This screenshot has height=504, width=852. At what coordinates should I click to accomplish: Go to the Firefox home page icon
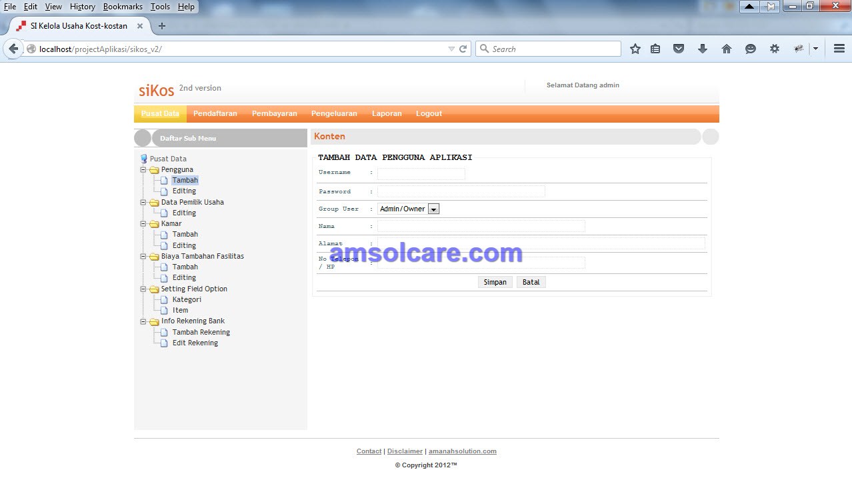727,49
